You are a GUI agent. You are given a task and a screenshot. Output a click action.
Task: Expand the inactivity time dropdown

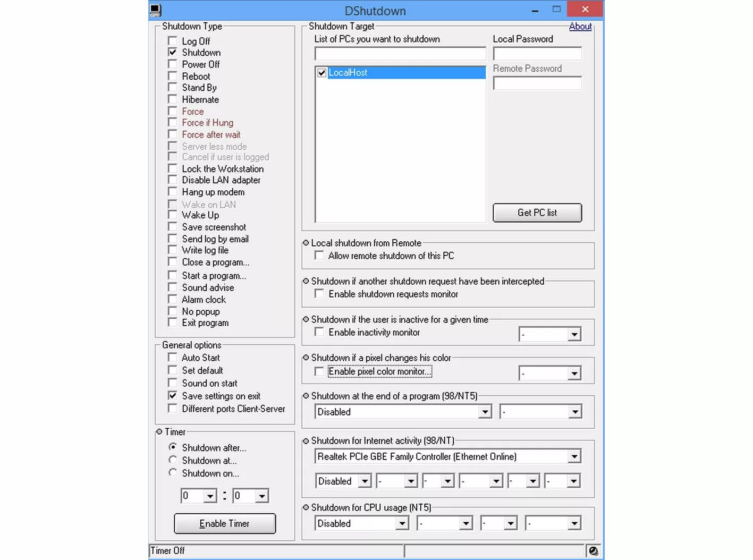click(x=574, y=335)
